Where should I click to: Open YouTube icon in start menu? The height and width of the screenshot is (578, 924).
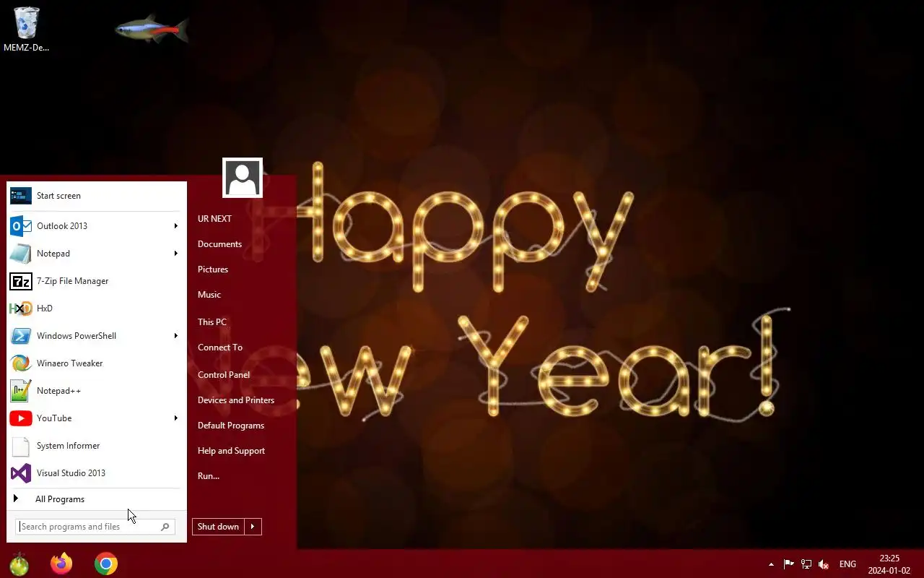21,418
